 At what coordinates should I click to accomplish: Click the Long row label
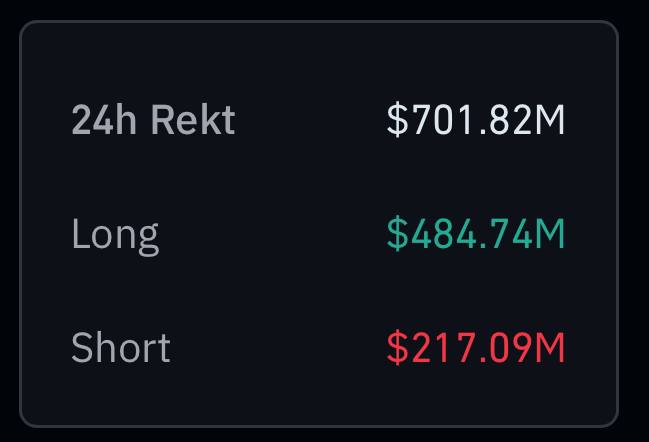pyautogui.click(x=115, y=236)
